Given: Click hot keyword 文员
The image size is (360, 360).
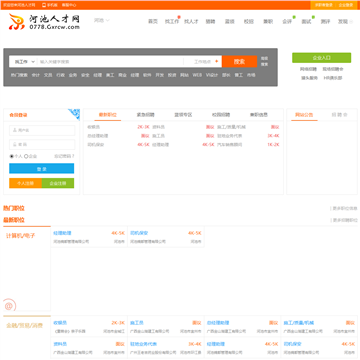Looking at the screenshot, I should tap(48, 75).
